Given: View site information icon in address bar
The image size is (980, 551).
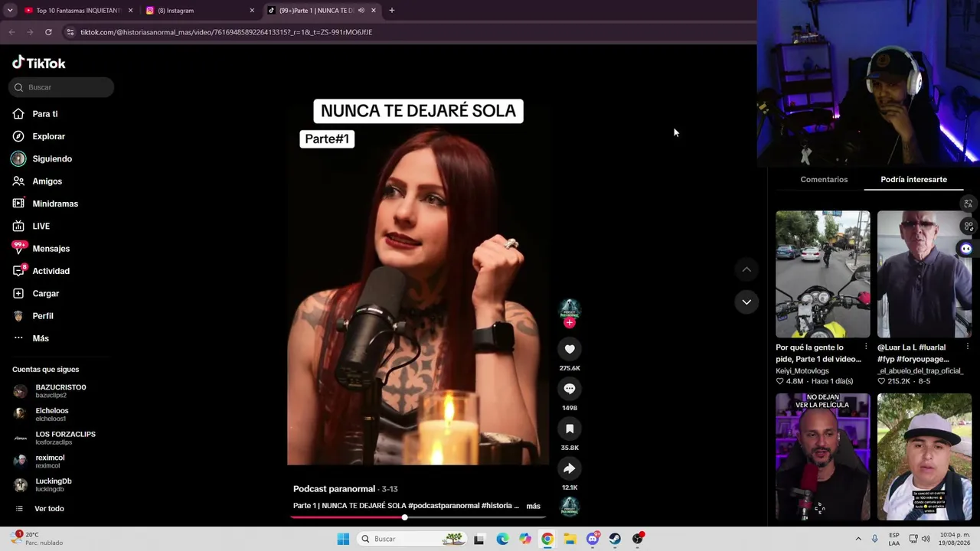Looking at the screenshot, I should point(70,32).
